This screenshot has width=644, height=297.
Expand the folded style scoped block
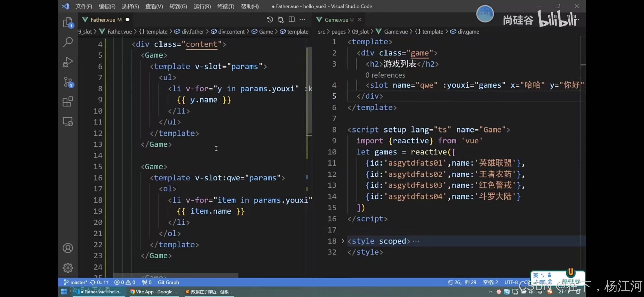pos(343,241)
